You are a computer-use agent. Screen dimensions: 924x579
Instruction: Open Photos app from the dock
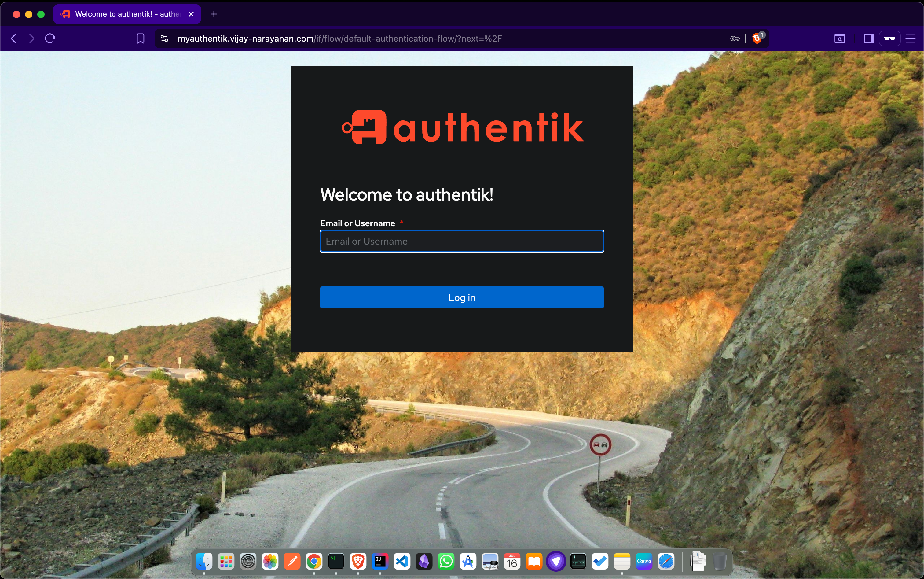point(270,561)
